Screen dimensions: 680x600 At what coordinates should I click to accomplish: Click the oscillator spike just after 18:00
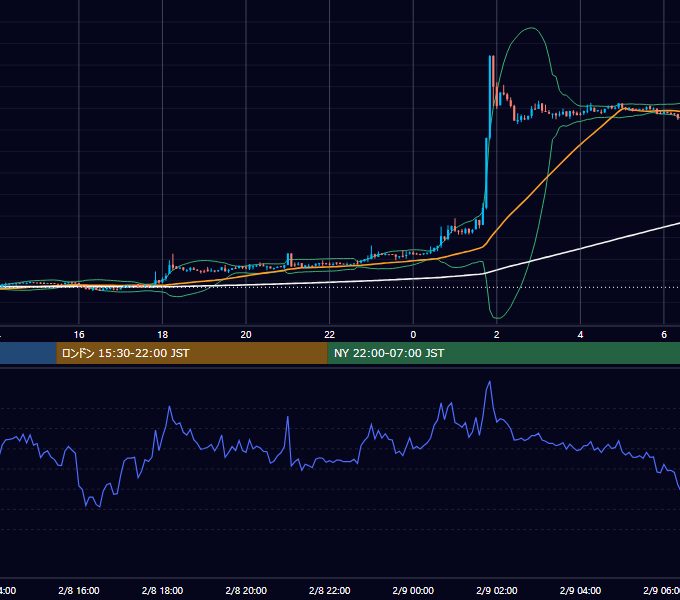pos(169,407)
